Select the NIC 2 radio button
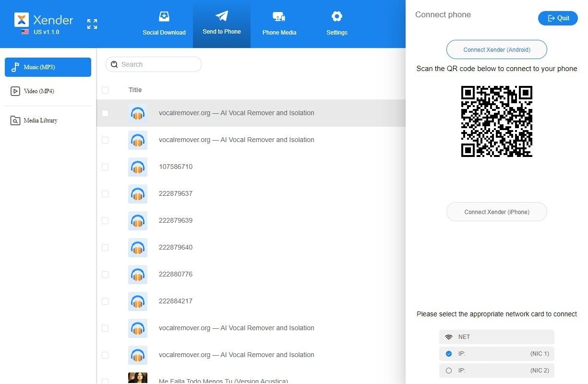This screenshot has width=588, height=384. tap(449, 371)
